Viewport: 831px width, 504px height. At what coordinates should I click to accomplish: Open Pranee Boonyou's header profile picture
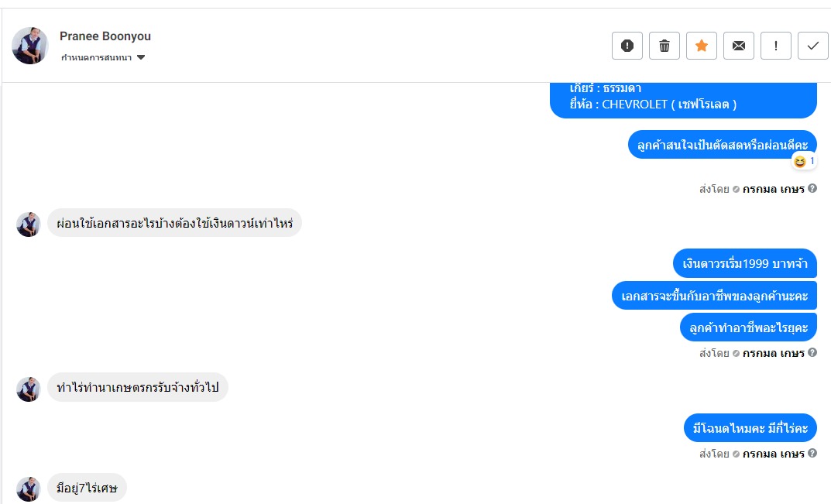[30, 46]
